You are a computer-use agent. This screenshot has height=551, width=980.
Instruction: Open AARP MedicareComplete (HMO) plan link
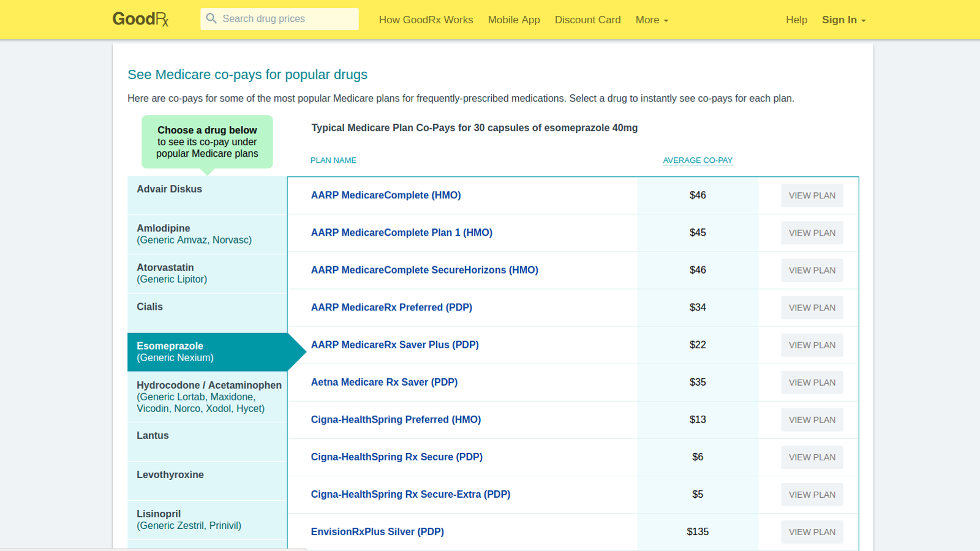386,195
